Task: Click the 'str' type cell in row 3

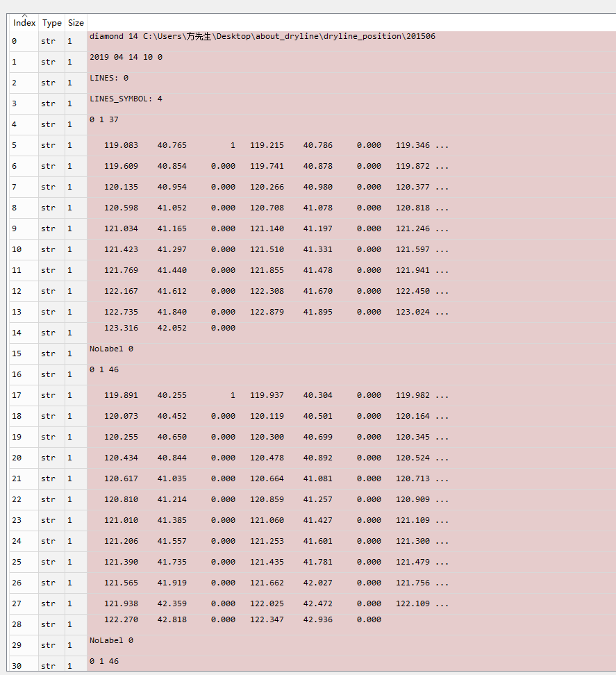Action: [x=51, y=103]
